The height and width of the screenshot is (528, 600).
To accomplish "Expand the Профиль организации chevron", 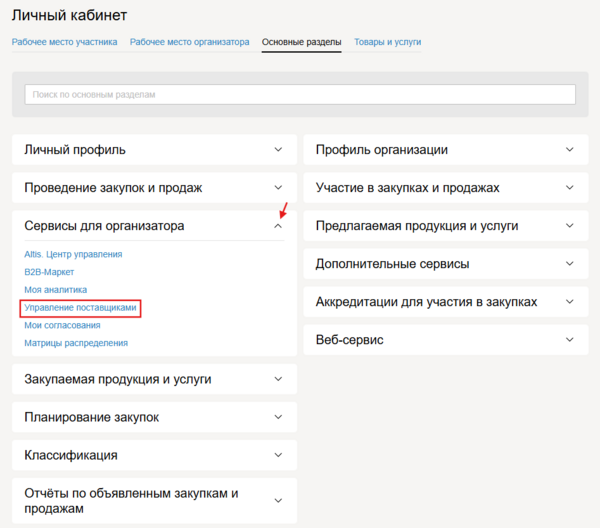I will tap(570, 150).
